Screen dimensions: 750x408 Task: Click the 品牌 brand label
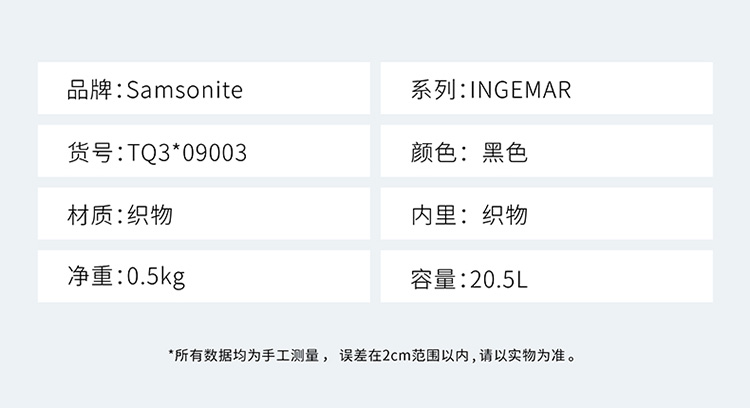pyautogui.click(x=91, y=90)
